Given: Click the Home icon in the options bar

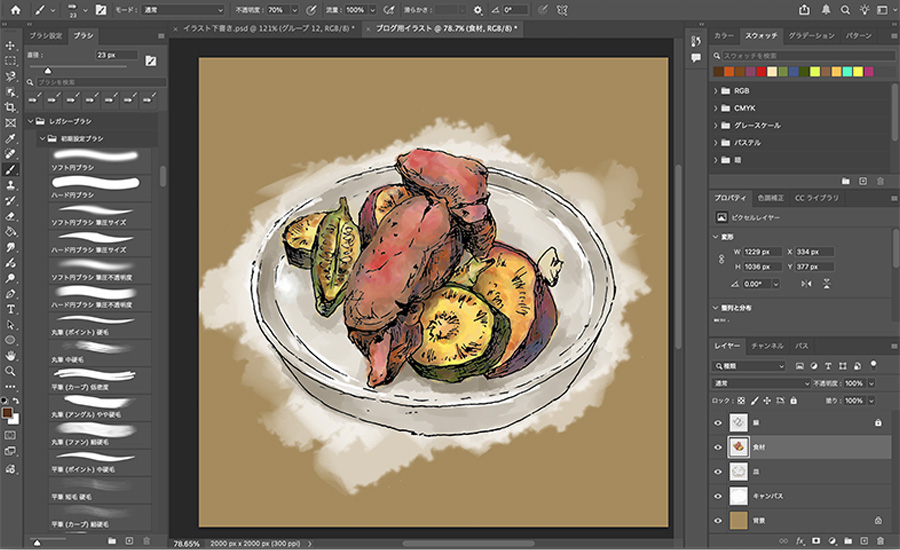Looking at the screenshot, I should [x=15, y=9].
